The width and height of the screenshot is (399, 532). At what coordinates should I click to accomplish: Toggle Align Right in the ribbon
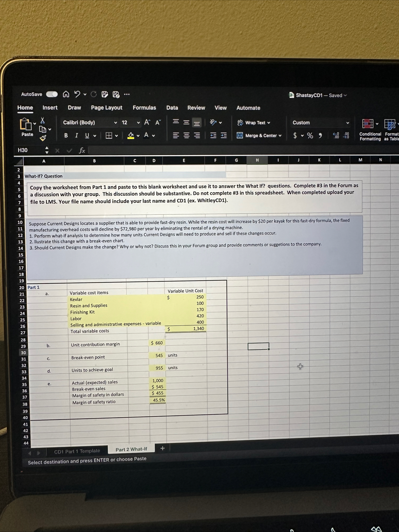tap(197, 135)
